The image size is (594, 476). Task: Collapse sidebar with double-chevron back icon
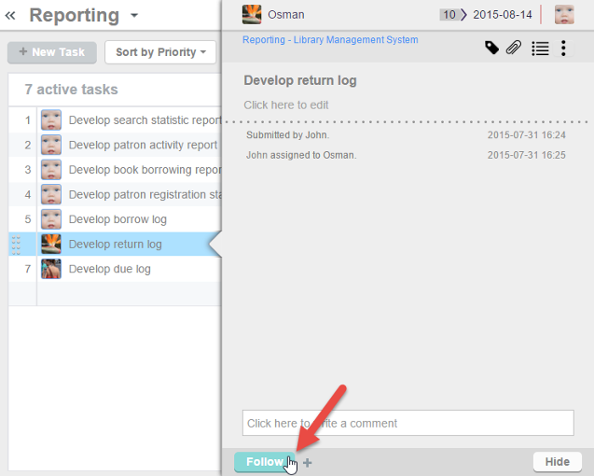10,16
